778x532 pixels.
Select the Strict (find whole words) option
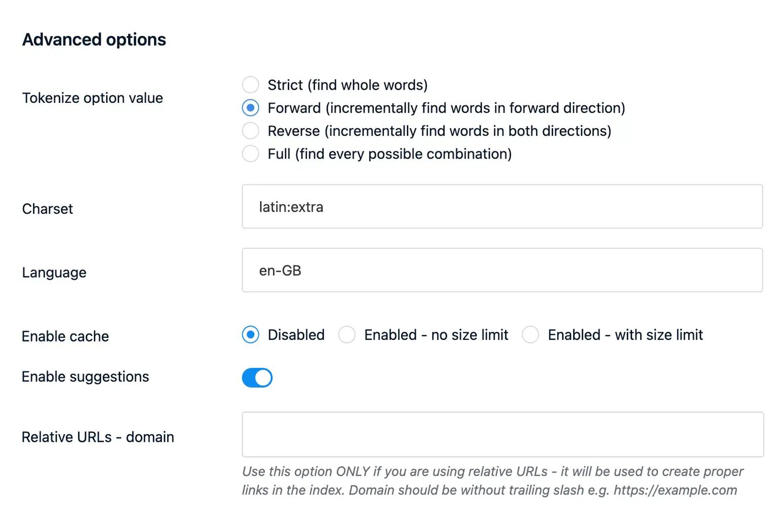[251, 85]
